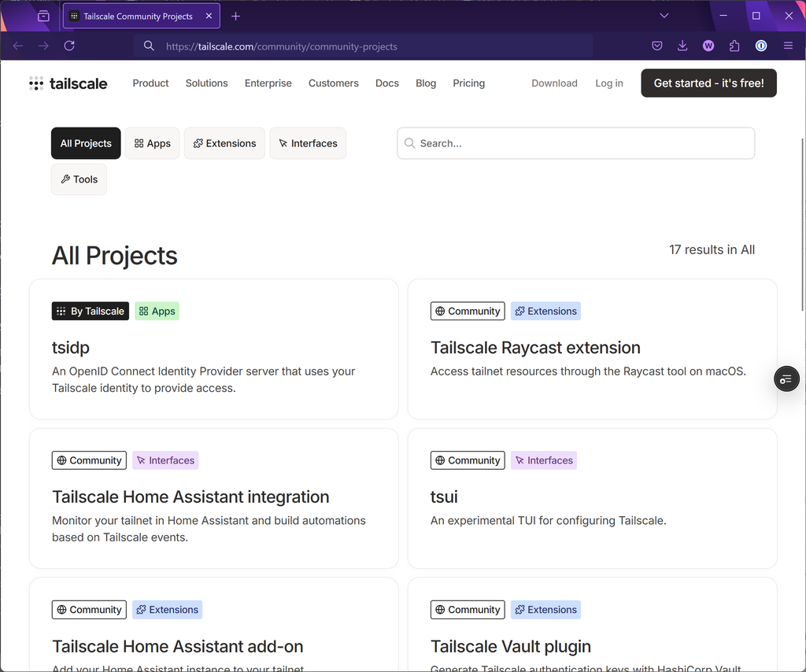Open the Solutions navigation menu
The height and width of the screenshot is (672, 806).
coord(207,83)
